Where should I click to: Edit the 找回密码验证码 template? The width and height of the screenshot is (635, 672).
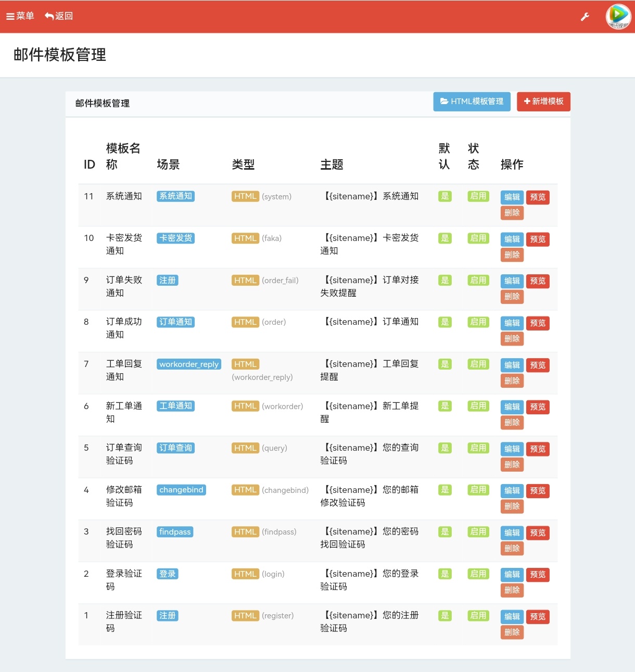point(512,533)
